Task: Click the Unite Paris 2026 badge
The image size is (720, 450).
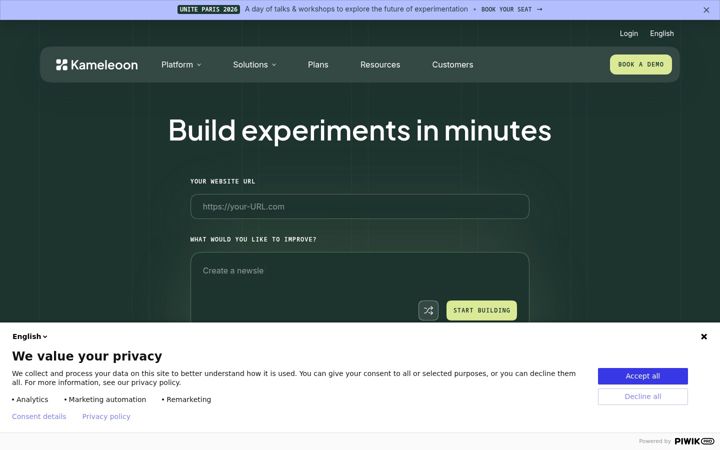Action: [208, 9]
